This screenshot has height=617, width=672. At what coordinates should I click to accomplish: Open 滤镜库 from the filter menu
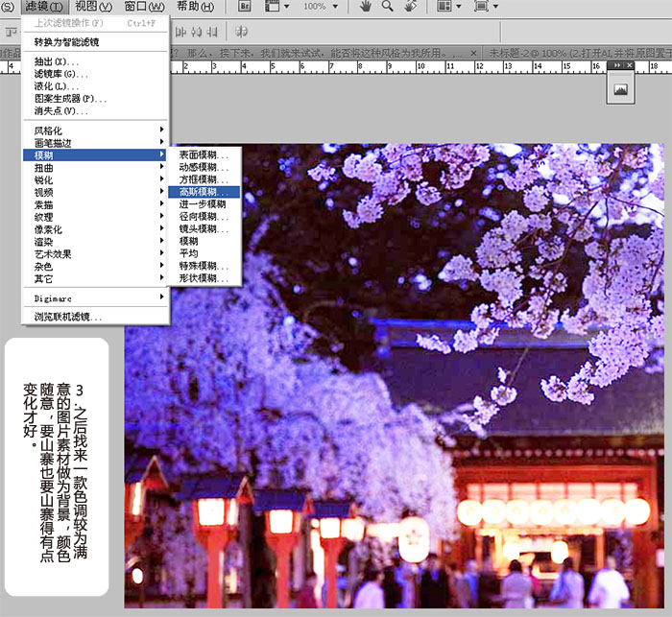point(61,74)
